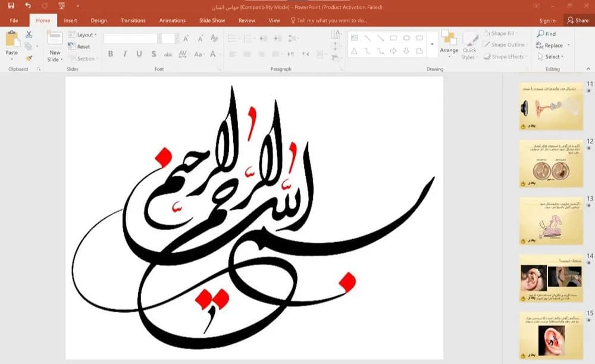
Task: Click the Replace button
Action: (x=553, y=45)
